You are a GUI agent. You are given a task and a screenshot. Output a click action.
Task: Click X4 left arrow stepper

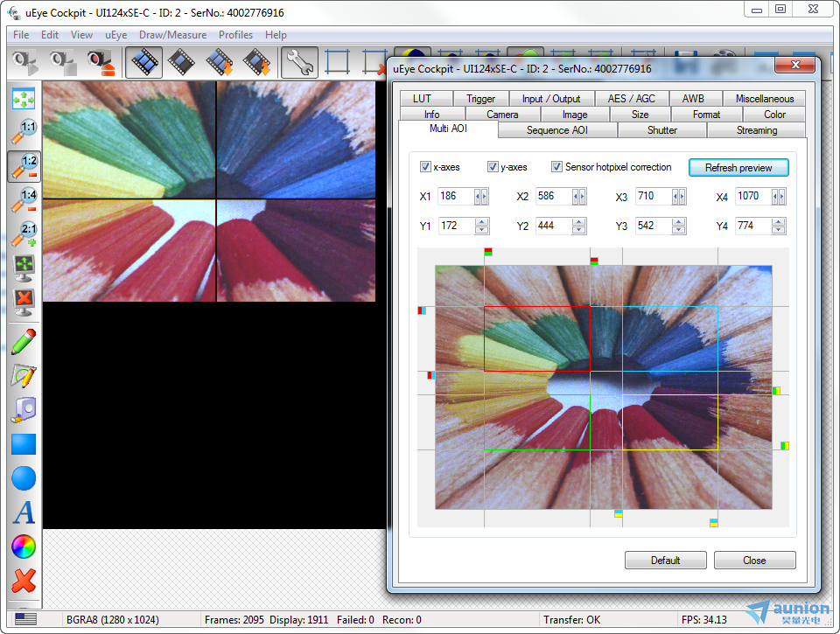[x=774, y=197]
